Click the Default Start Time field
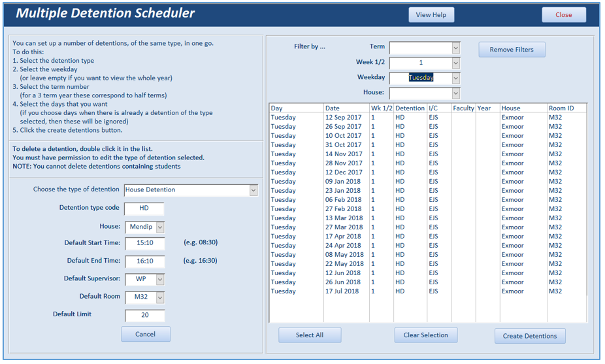The width and height of the screenshot is (605, 364). [145, 243]
